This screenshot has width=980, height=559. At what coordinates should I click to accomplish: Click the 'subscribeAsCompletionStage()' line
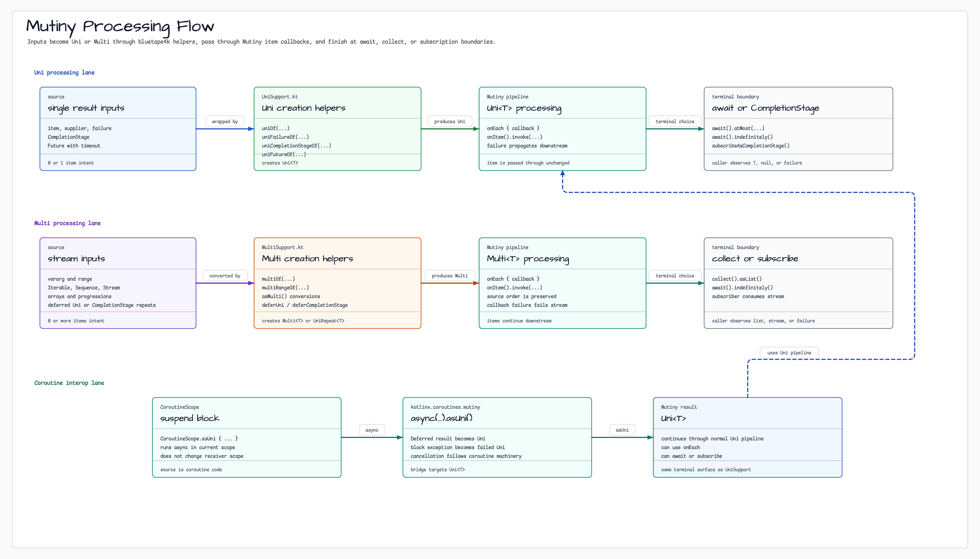(x=750, y=146)
